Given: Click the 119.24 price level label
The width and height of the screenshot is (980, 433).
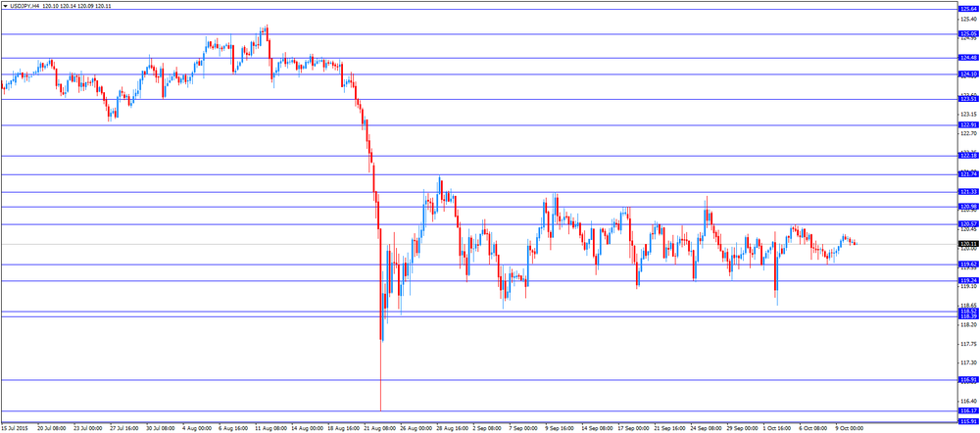Looking at the screenshot, I should 968,281.
